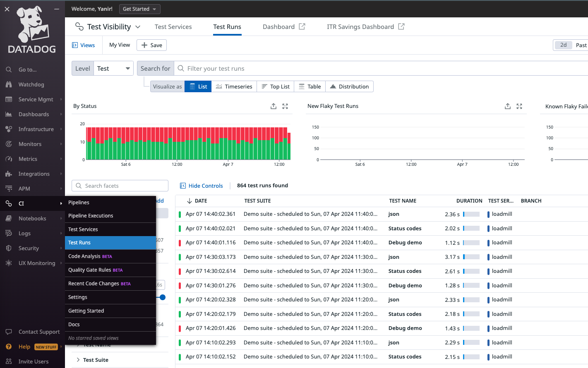The width and height of the screenshot is (588, 368).
Task: Switch visualization to Timeseries
Action: (234, 86)
